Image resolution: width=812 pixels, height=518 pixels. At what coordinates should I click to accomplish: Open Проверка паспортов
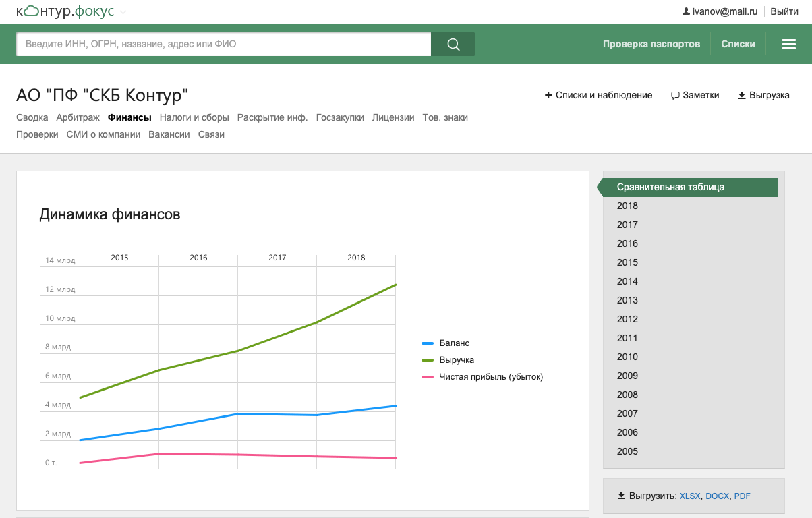[651, 44]
